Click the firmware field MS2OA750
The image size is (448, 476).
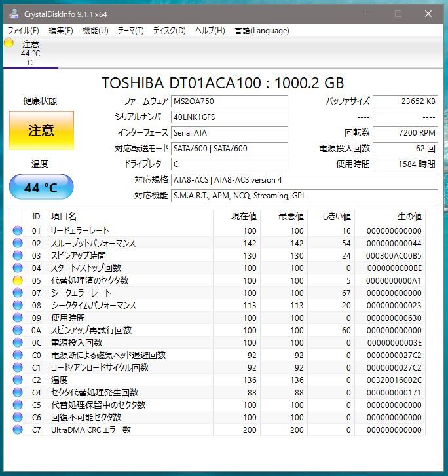pyautogui.click(x=230, y=101)
